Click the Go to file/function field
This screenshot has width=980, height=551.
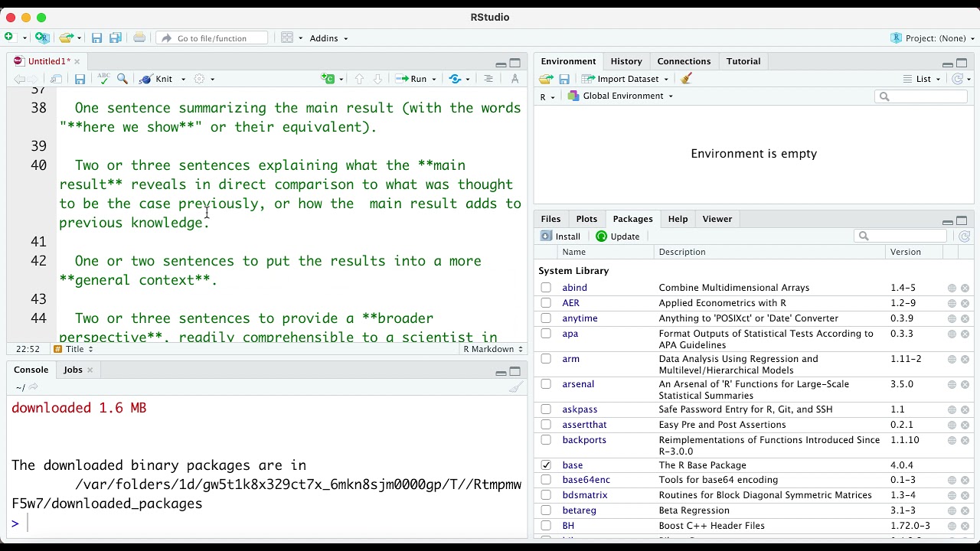pos(212,38)
